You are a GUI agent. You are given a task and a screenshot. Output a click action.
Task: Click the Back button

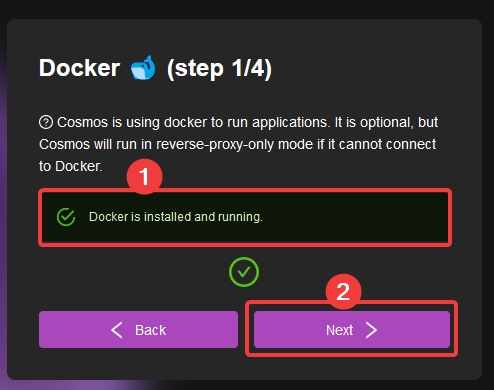point(138,330)
